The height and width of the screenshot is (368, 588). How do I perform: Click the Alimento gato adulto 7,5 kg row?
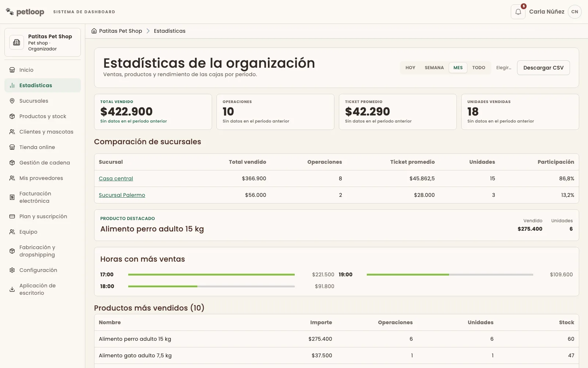pyautogui.click(x=337, y=355)
